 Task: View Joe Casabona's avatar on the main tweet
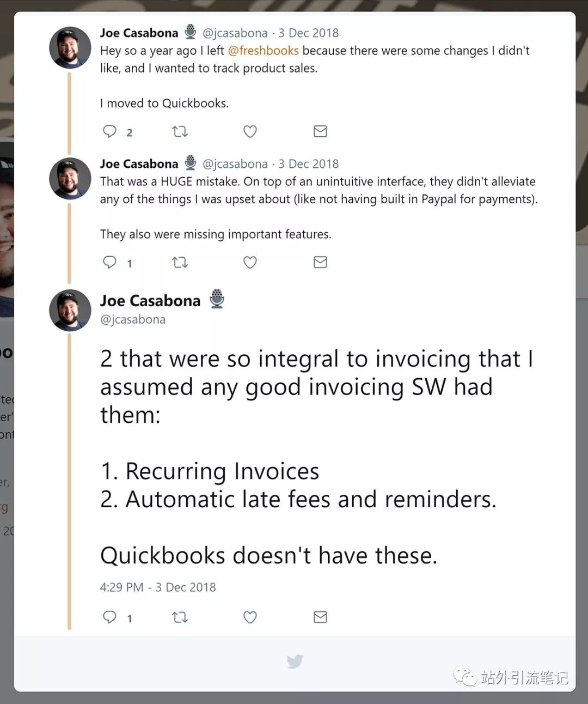[70, 310]
